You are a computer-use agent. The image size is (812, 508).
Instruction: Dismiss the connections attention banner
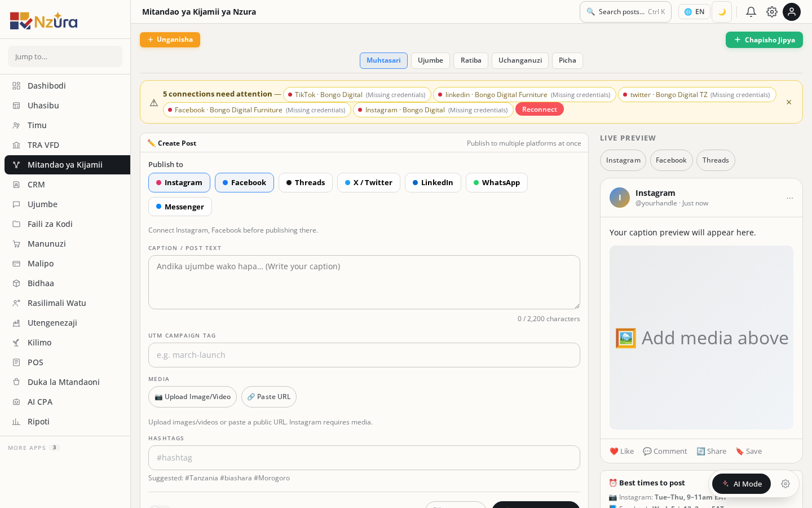pos(789,102)
